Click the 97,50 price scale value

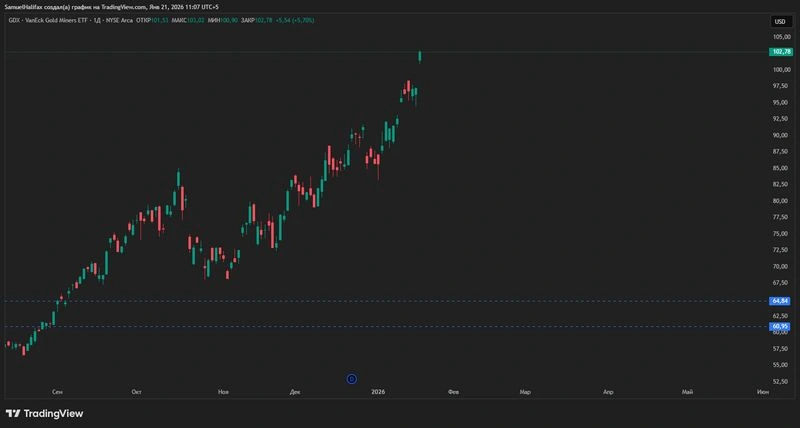782,86
